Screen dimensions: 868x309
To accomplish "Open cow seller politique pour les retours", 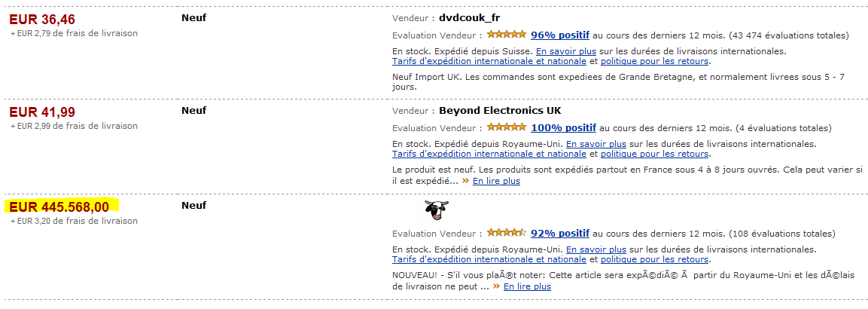I will pyautogui.click(x=654, y=259).
